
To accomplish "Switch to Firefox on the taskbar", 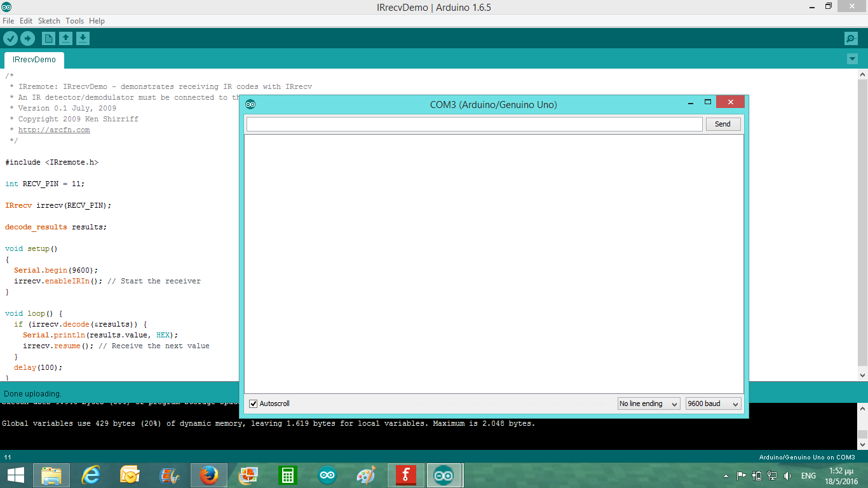I will click(x=209, y=475).
